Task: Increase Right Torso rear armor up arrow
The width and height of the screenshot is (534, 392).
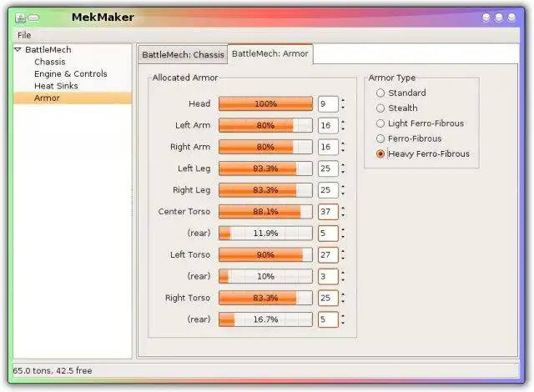Action: [343, 316]
